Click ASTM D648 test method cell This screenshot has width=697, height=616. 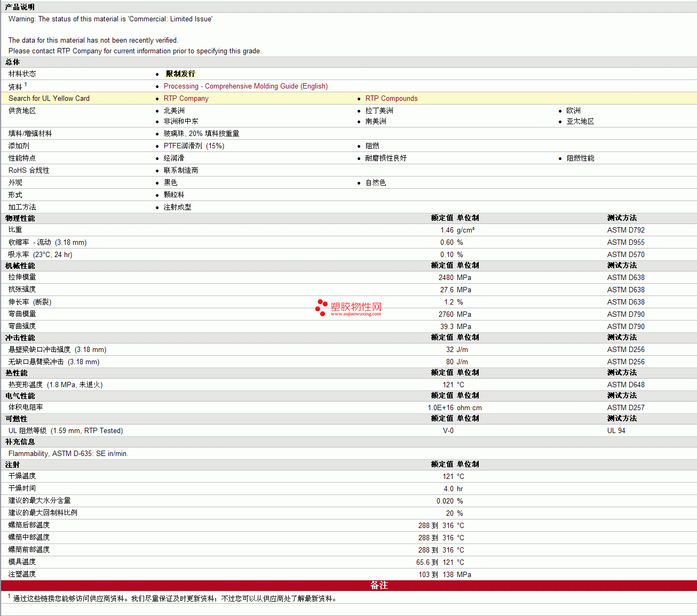(x=625, y=385)
